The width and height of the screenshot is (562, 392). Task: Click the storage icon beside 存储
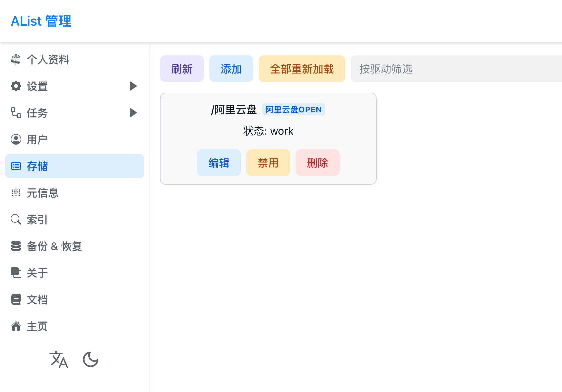tap(16, 166)
